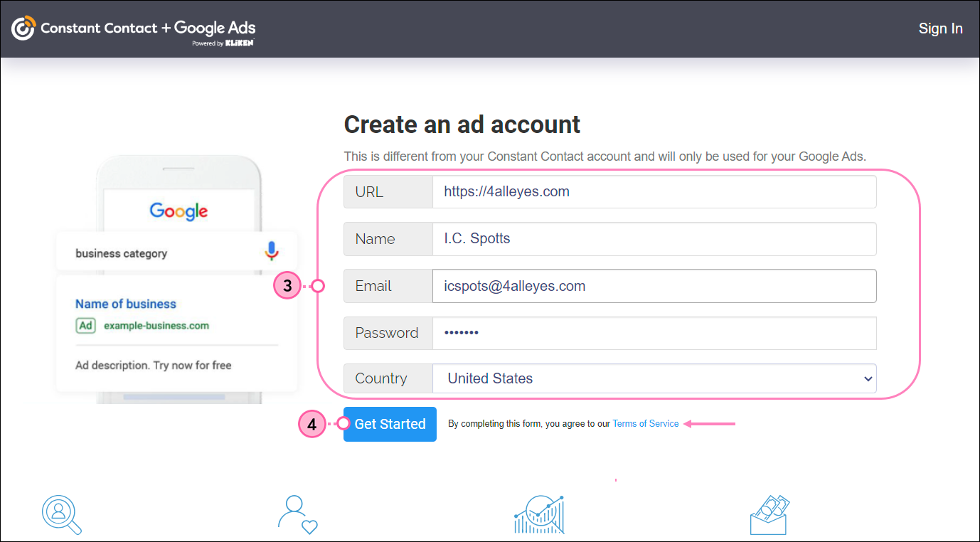Click the URL field label
Screen dimensions: 980x542
click(388, 191)
